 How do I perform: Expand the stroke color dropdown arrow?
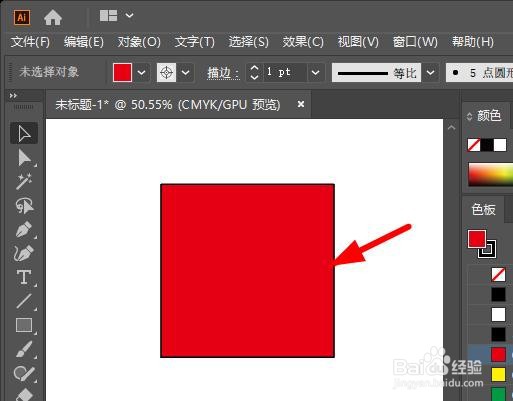pos(186,72)
